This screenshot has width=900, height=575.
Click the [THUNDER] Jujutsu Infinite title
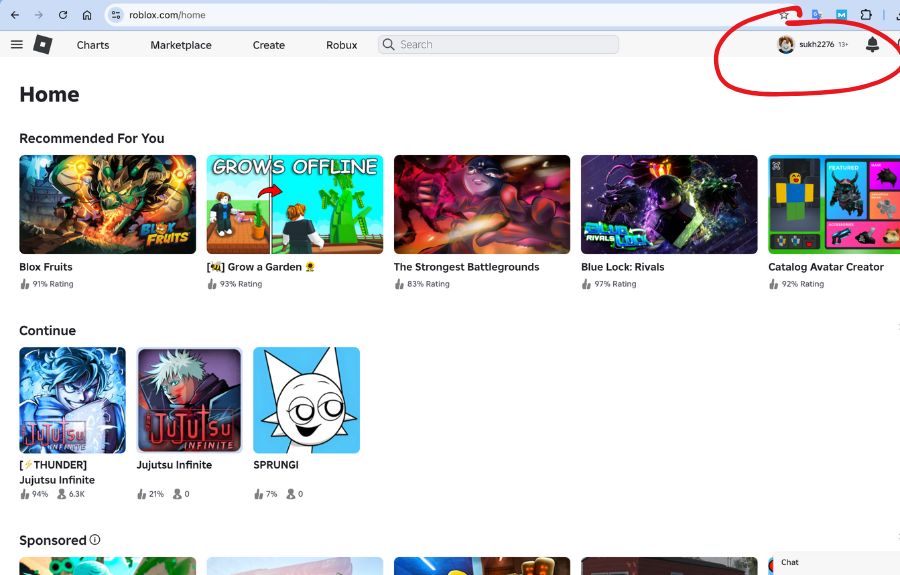pyautogui.click(x=57, y=472)
